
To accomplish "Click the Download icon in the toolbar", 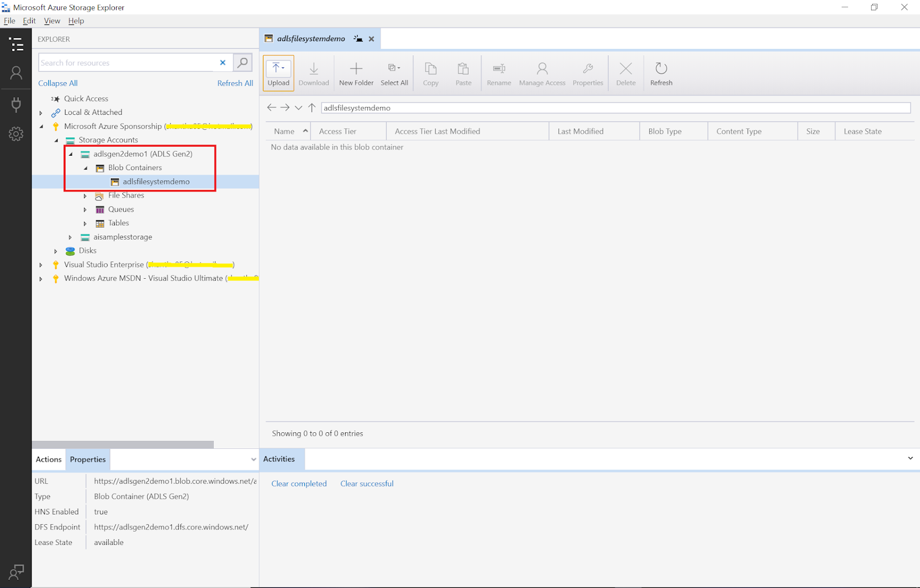I will (x=313, y=72).
